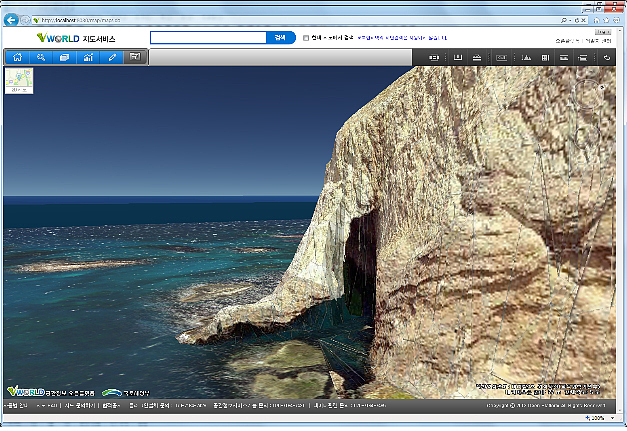Click the stop X in address bar

coord(583,20)
